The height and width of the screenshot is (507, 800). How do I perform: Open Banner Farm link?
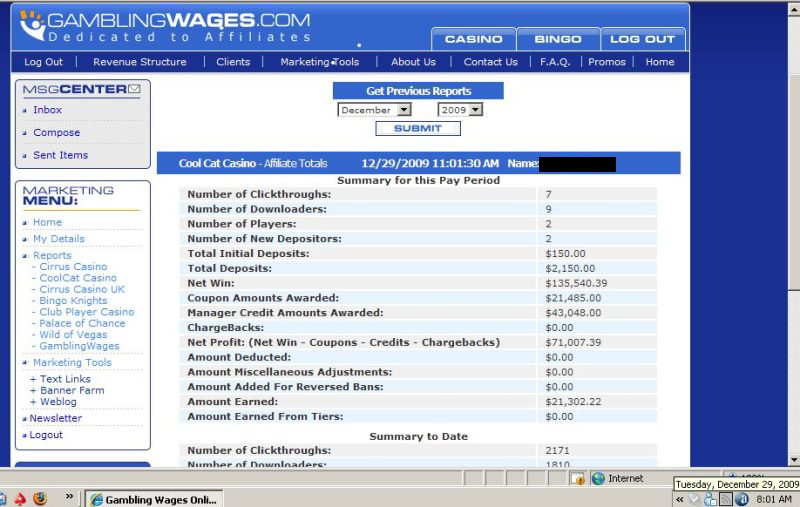click(x=72, y=390)
